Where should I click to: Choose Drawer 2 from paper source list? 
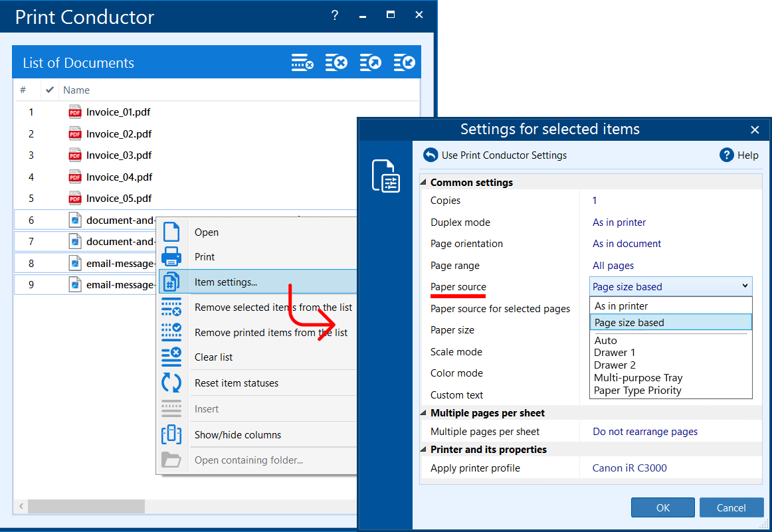(615, 365)
